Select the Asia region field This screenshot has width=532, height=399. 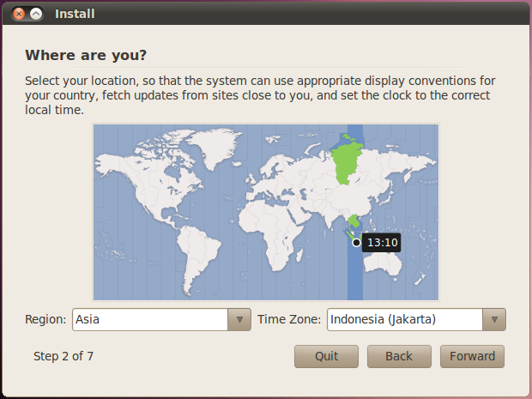(x=150, y=319)
